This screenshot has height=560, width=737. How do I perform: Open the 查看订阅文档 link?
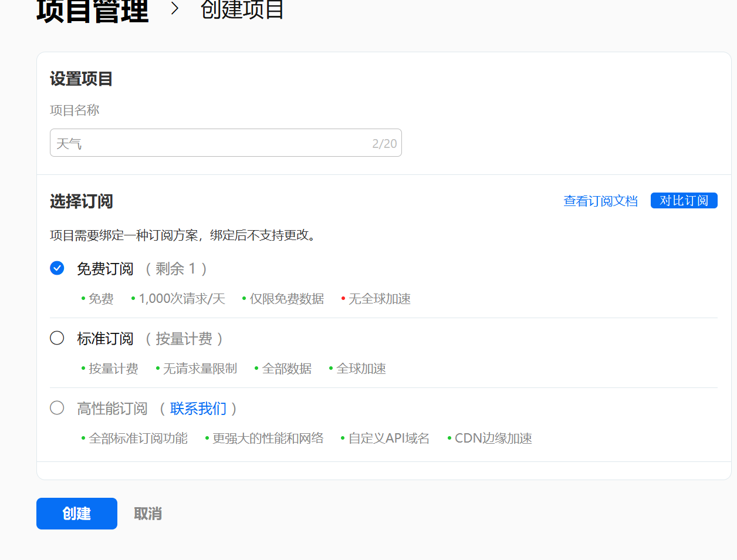(600, 200)
